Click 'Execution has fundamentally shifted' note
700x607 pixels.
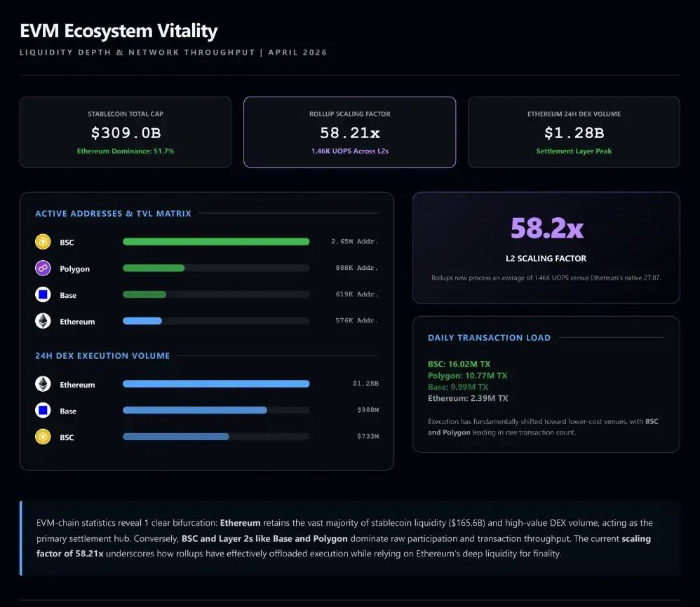[x=543, y=427]
